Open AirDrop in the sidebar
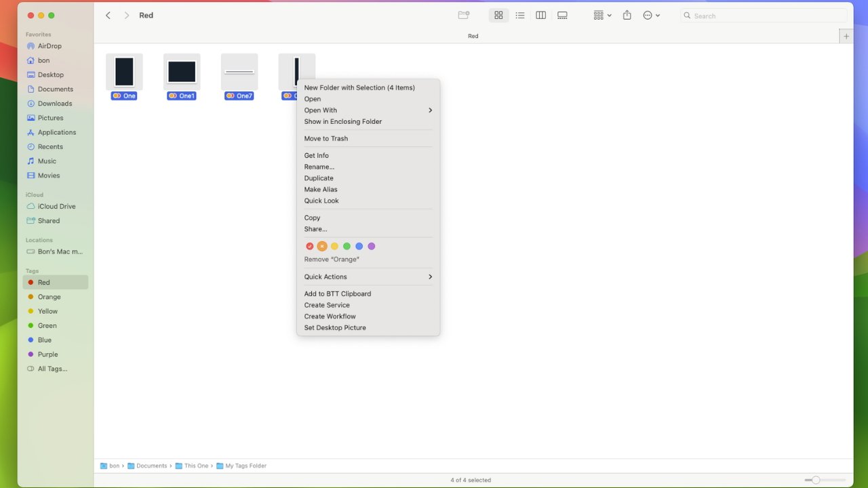The image size is (868, 488). [50, 46]
